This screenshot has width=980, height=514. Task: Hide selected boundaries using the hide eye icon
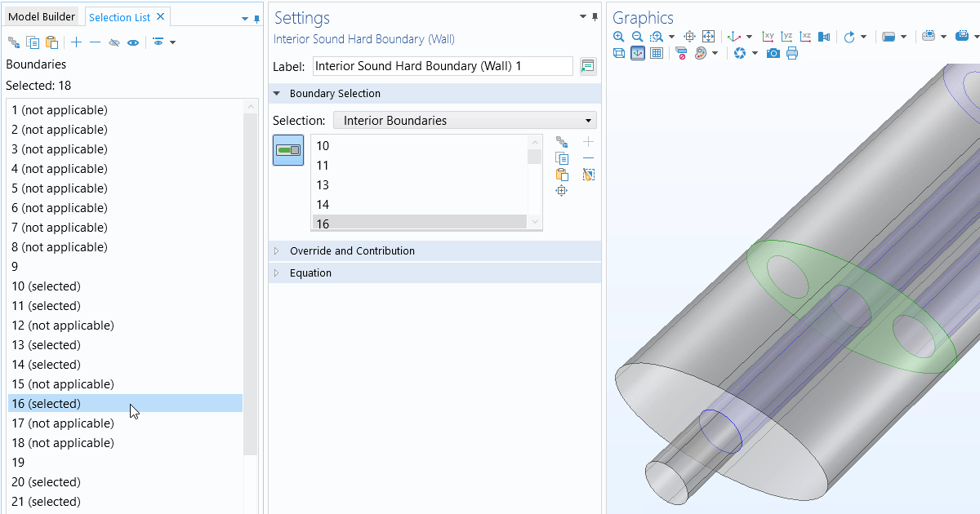click(114, 42)
